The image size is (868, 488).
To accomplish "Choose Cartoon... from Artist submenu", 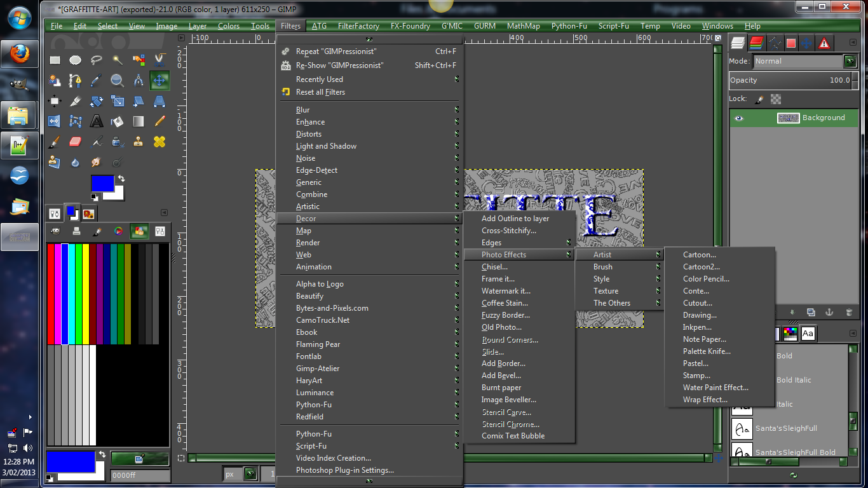I will click(x=720, y=255).
